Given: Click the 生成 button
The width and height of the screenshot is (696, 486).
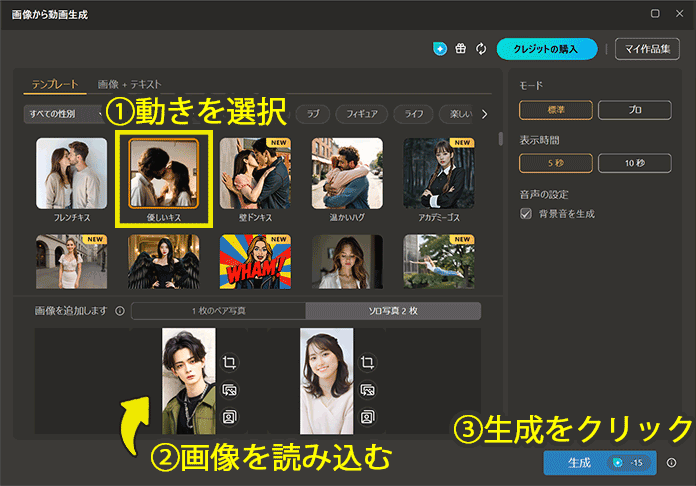Looking at the screenshot, I should pos(600,463).
